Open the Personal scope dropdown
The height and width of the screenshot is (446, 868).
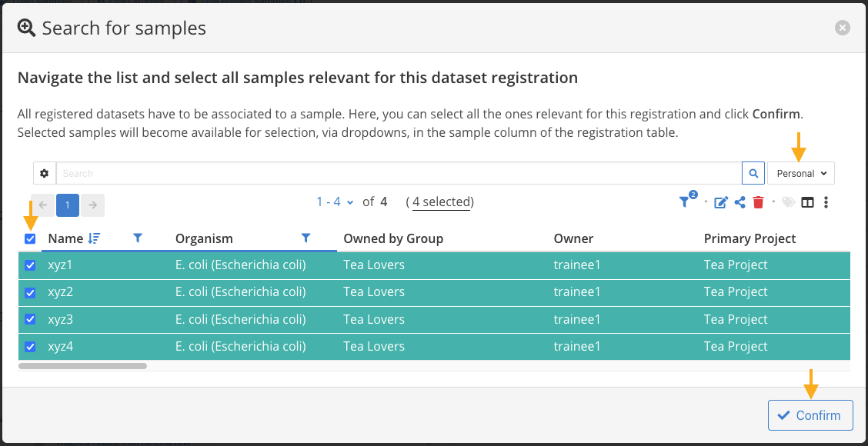(x=801, y=173)
